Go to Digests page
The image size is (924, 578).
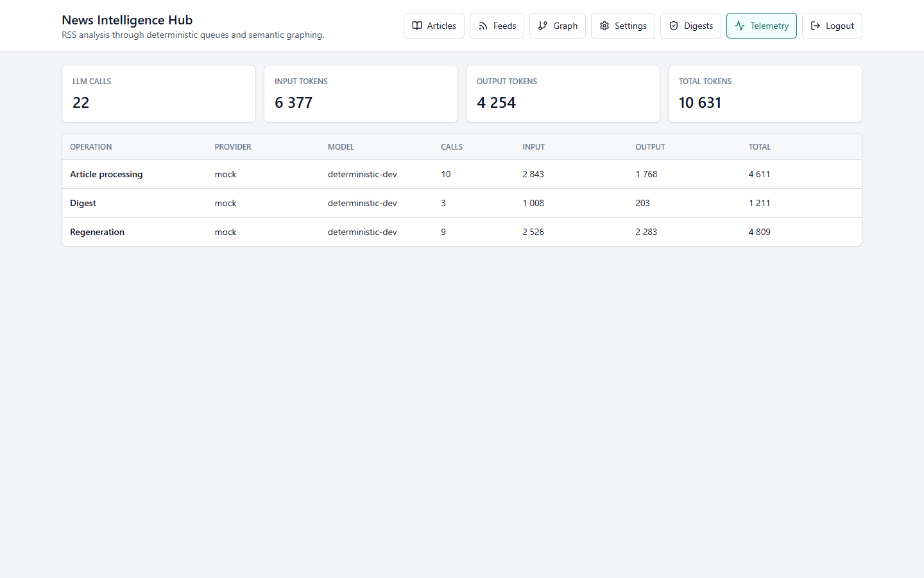coord(690,26)
